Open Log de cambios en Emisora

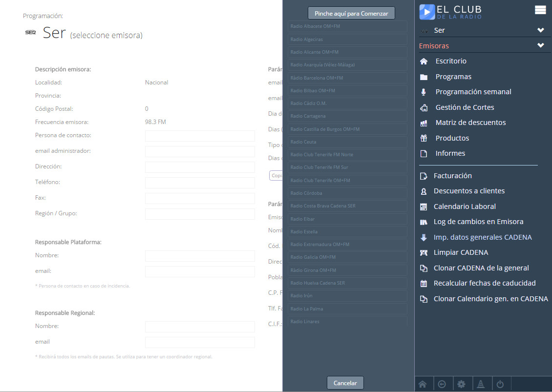(x=478, y=222)
